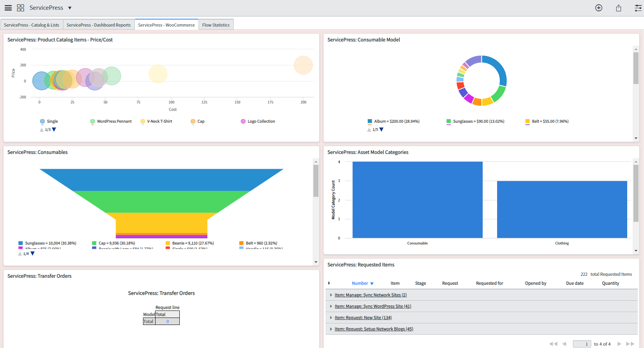The width and height of the screenshot is (644, 348).
Task: Click the page number input field
Action: (582, 344)
